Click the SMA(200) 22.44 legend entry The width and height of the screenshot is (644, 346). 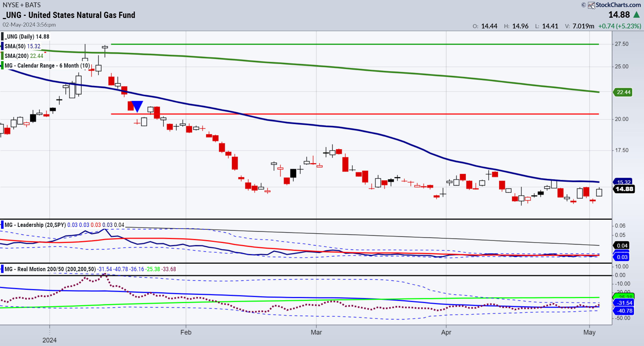(x=24, y=56)
